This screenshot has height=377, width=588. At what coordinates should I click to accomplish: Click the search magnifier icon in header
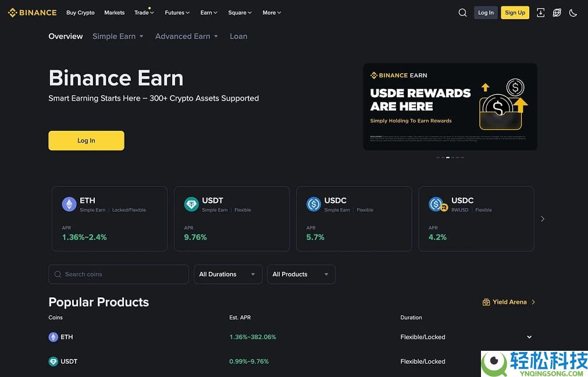(x=462, y=13)
